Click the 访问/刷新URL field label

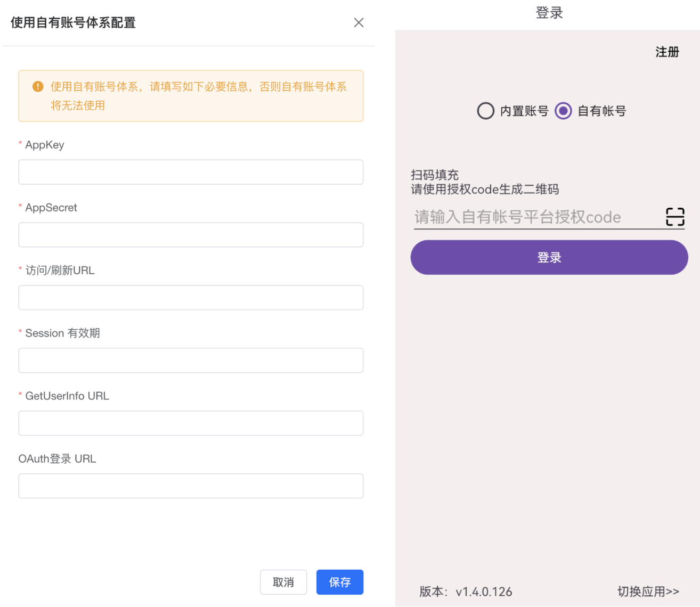[x=60, y=270]
